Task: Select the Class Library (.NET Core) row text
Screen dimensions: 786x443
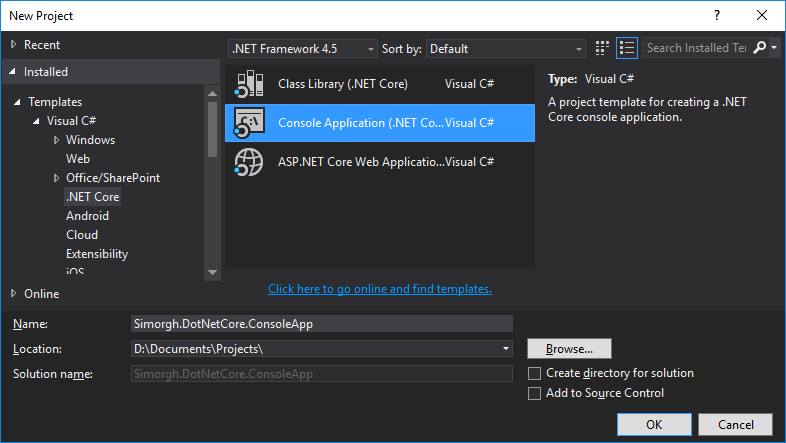Action: (x=343, y=84)
